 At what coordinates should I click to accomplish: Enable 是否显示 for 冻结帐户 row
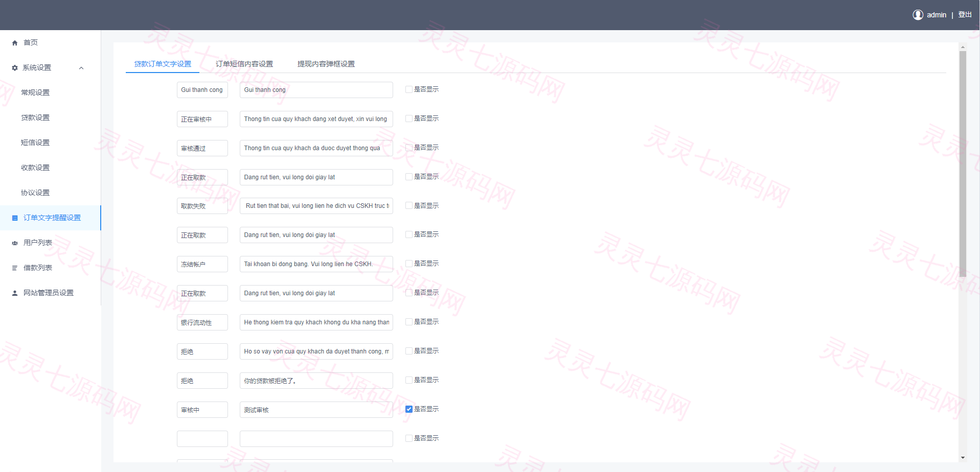click(x=409, y=264)
